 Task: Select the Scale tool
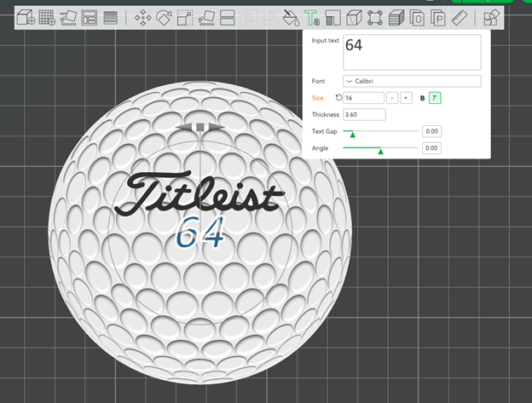[185, 18]
